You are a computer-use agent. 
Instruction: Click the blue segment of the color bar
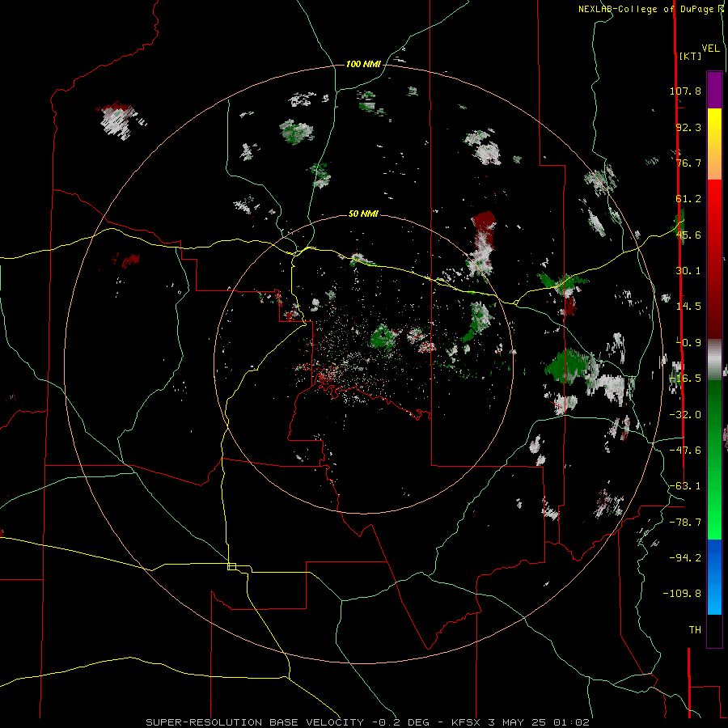click(x=714, y=577)
